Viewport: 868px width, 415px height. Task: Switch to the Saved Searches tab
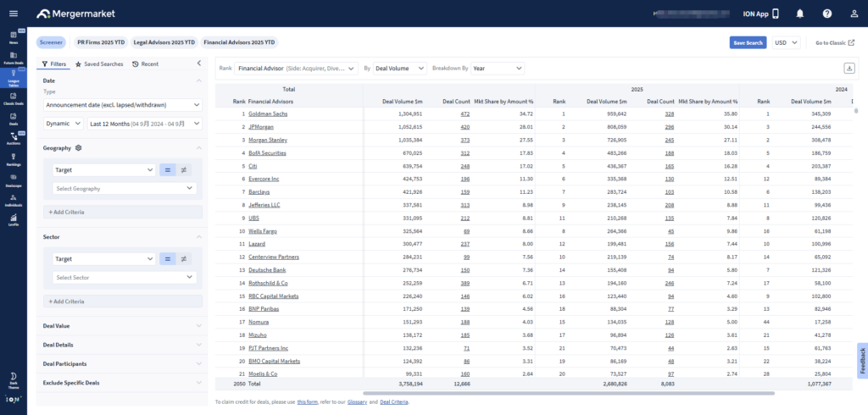[99, 64]
